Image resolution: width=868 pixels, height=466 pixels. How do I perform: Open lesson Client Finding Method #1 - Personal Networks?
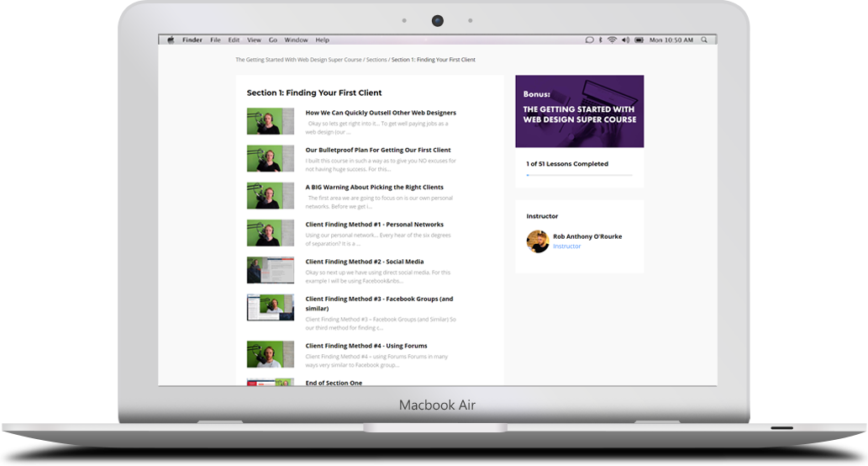pyautogui.click(x=374, y=225)
